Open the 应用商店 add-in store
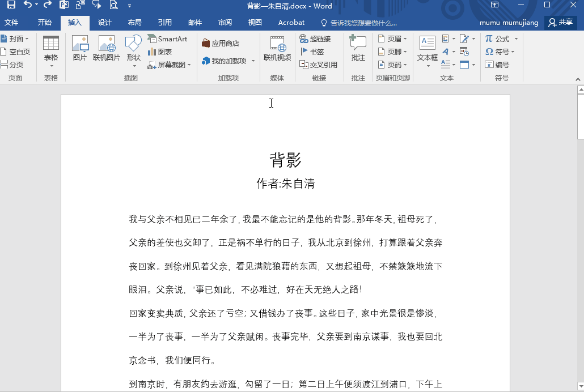The image size is (584, 392). tap(221, 43)
